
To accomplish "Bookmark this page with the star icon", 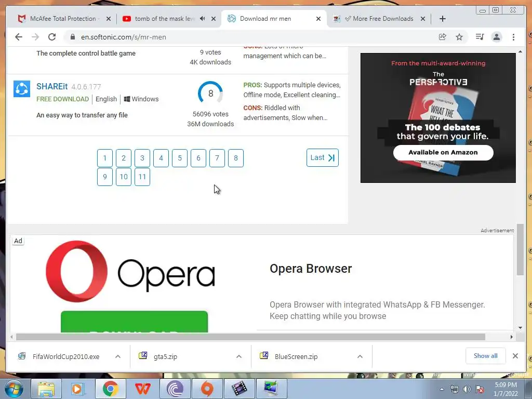I will pos(459,37).
